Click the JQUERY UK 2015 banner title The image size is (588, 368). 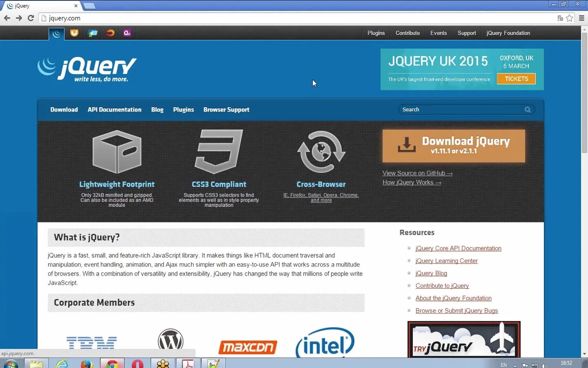click(438, 61)
